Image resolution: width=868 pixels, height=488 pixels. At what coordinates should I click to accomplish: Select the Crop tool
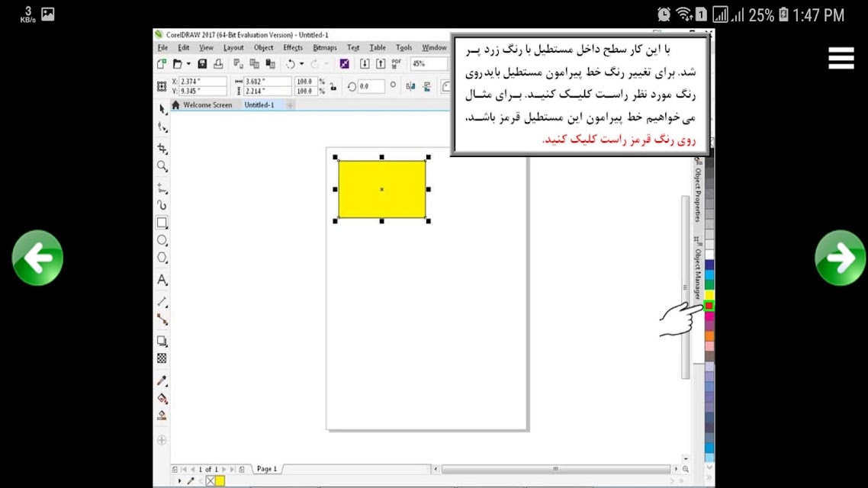(x=162, y=148)
